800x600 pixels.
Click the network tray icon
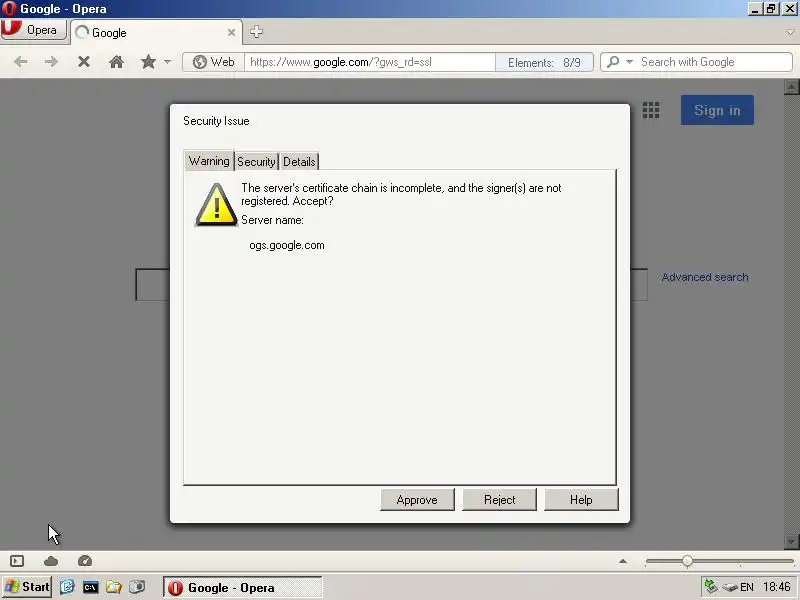pyautogui.click(x=711, y=587)
